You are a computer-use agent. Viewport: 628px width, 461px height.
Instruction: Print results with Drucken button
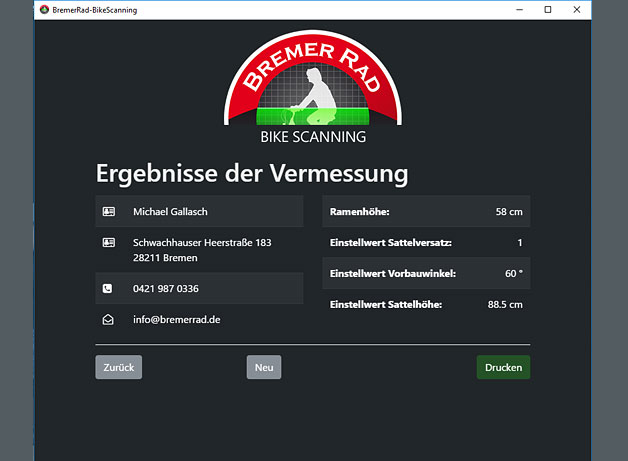point(503,367)
